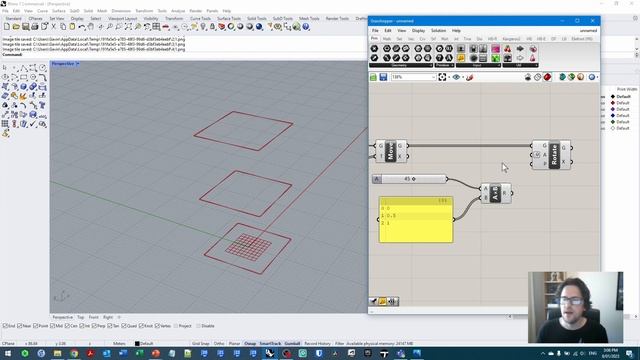Click the Zoom Extents icon in Grasshopper toolbar
Image resolution: width=640 pixels, height=360 pixels.
point(442,77)
